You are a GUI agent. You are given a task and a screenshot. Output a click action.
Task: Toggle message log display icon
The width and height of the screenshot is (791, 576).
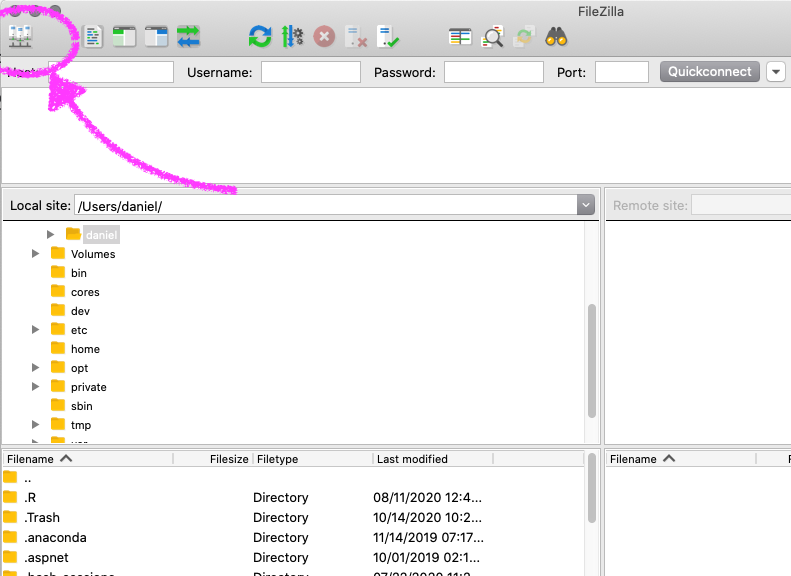[x=92, y=37]
